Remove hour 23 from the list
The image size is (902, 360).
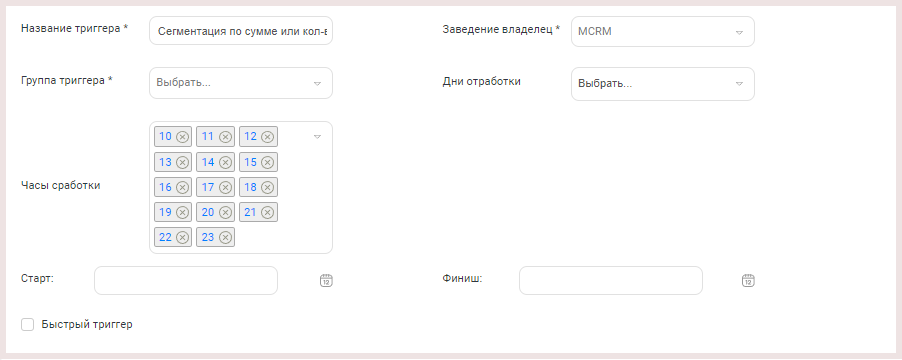point(226,237)
